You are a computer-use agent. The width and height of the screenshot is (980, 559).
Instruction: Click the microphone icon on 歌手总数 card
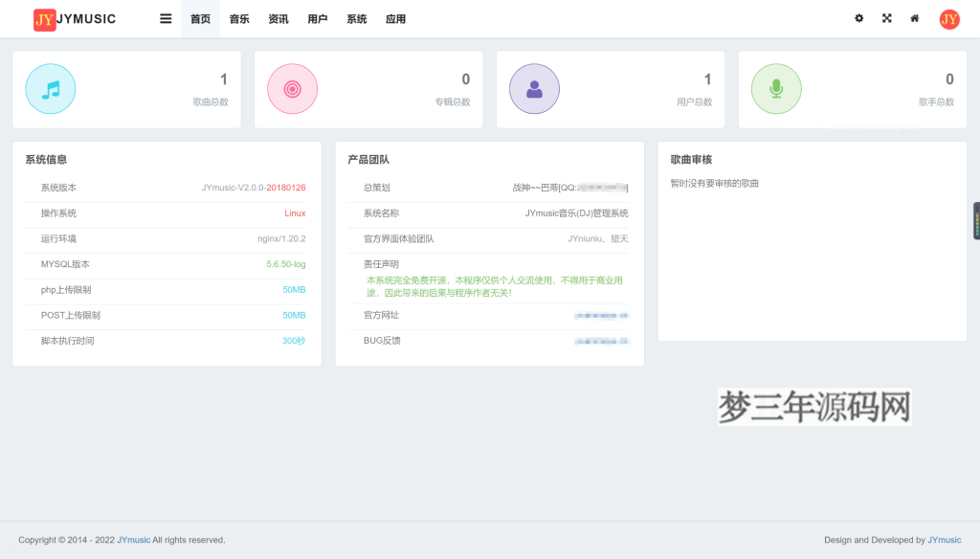coord(776,88)
